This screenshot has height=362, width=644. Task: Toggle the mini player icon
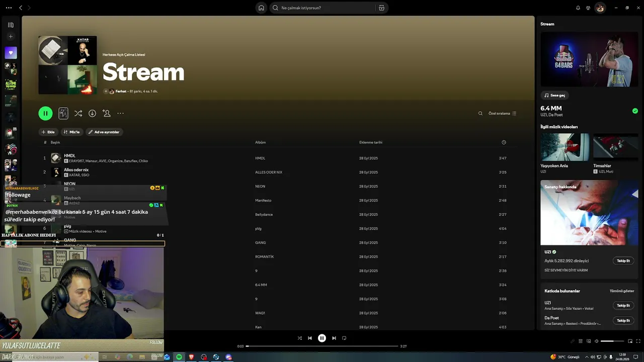pyautogui.click(x=630, y=341)
